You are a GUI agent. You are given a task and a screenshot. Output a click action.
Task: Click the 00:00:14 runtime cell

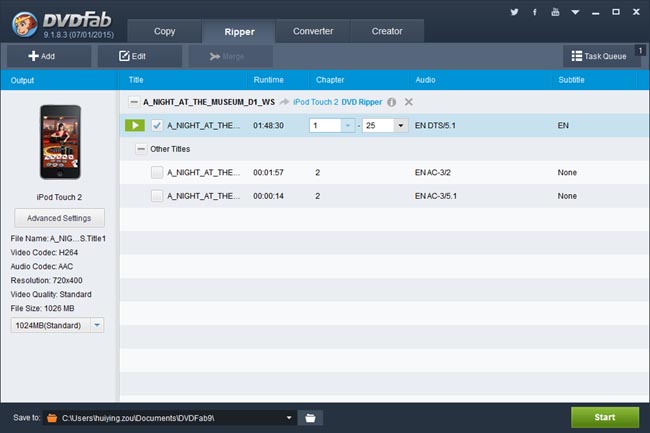[268, 196]
